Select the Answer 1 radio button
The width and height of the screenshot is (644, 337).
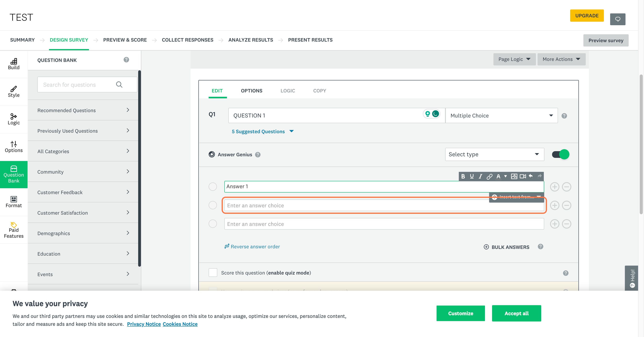pos(213,187)
